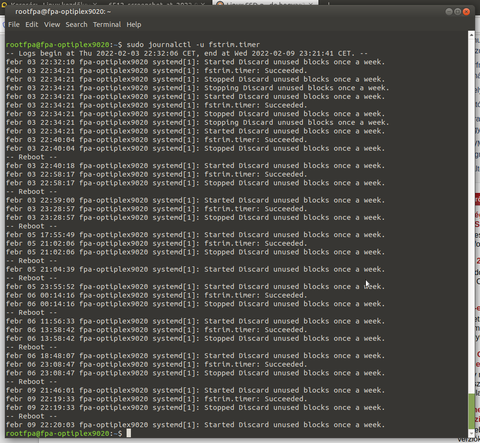Click the log line at febr 03 22:32:10
The height and width of the screenshot is (443, 480).
click(x=195, y=62)
